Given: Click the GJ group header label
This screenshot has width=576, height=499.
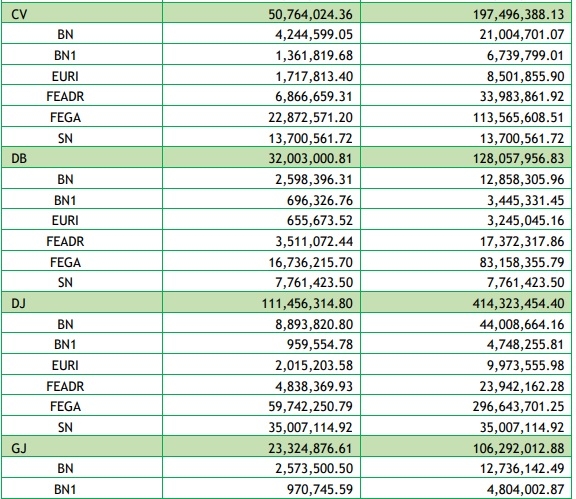Looking at the screenshot, I should [19, 448].
